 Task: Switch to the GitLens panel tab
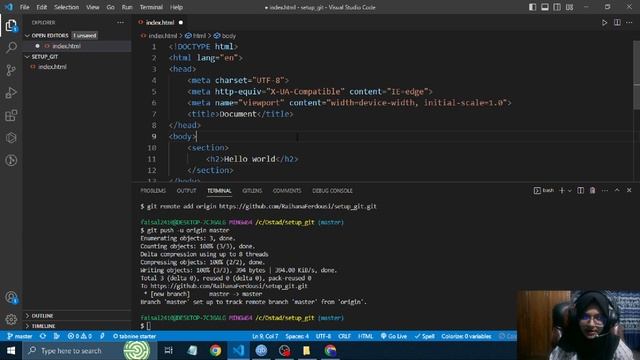252,191
